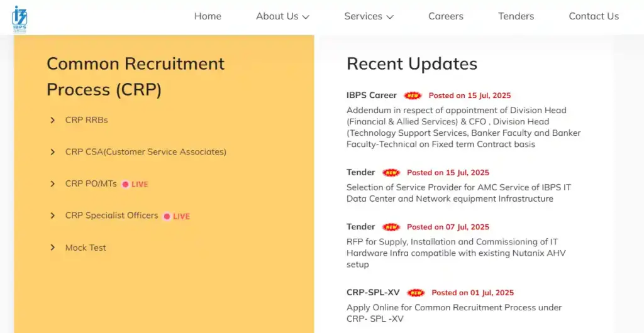Open the Home menu item

pyautogui.click(x=208, y=16)
